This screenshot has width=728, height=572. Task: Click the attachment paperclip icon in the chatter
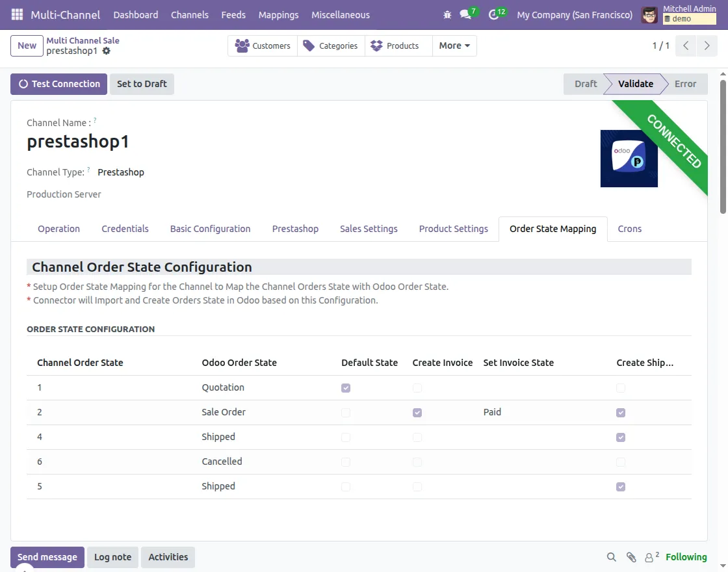click(630, 557)
